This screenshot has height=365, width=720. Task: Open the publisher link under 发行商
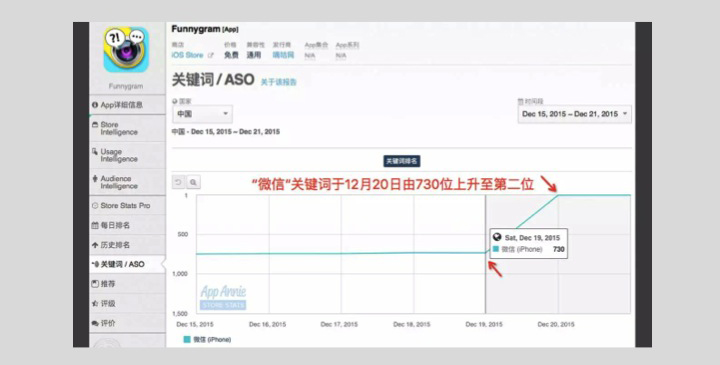coord(283,55)
